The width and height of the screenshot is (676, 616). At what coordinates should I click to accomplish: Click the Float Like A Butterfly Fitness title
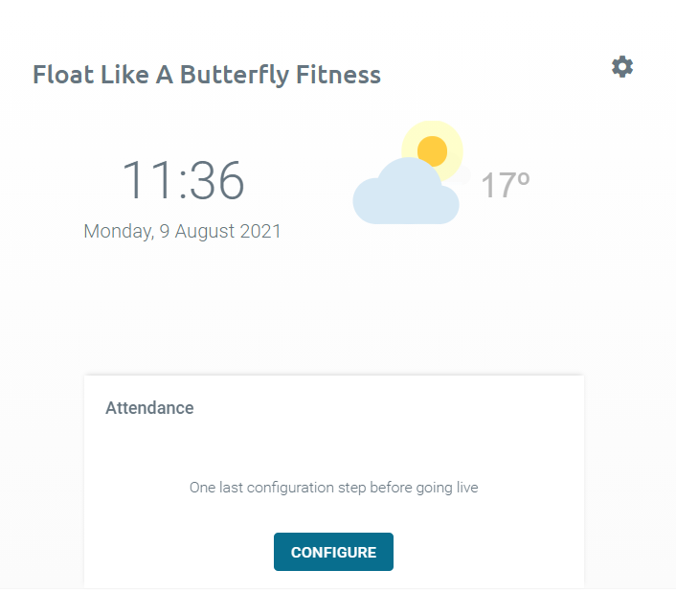(207, 75)
